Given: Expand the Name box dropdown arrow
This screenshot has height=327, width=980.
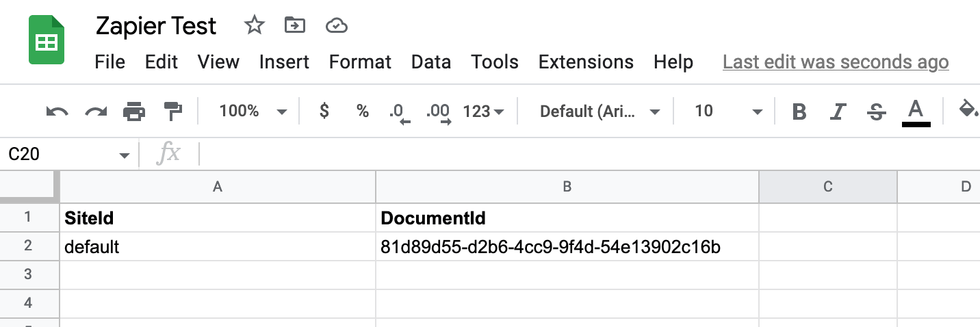Looking at the screenshot, I should [x=124, y=155].
